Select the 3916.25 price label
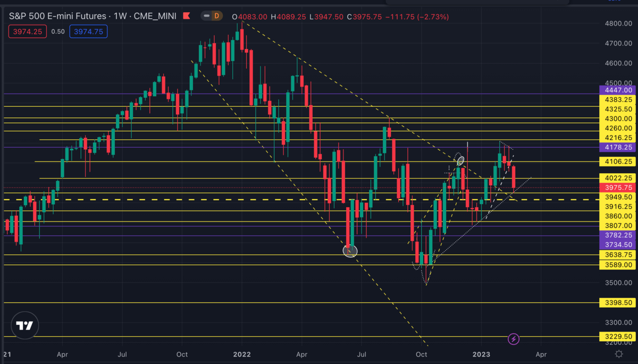638x364 pixels. 617,207
